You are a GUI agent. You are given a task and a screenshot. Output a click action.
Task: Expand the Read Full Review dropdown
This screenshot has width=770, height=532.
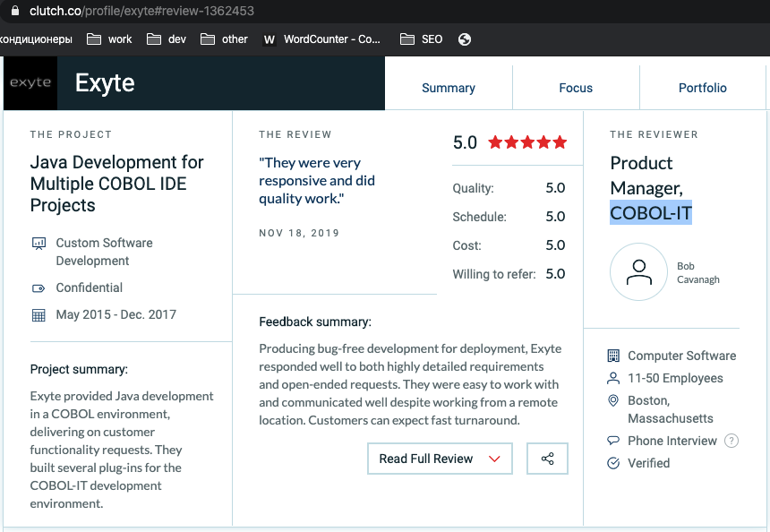[x=440, y=459]
